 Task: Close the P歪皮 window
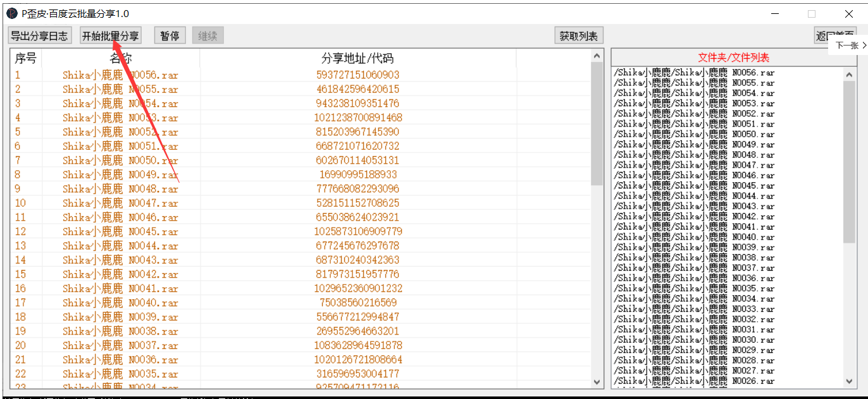848,14
